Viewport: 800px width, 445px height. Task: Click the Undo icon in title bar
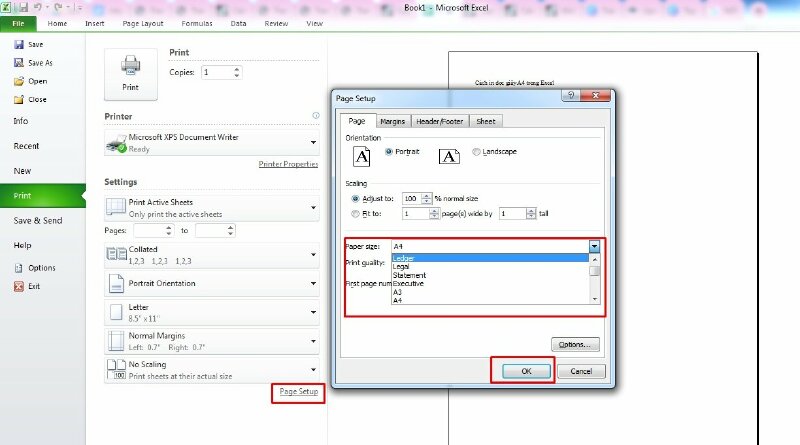click(38, 7)
